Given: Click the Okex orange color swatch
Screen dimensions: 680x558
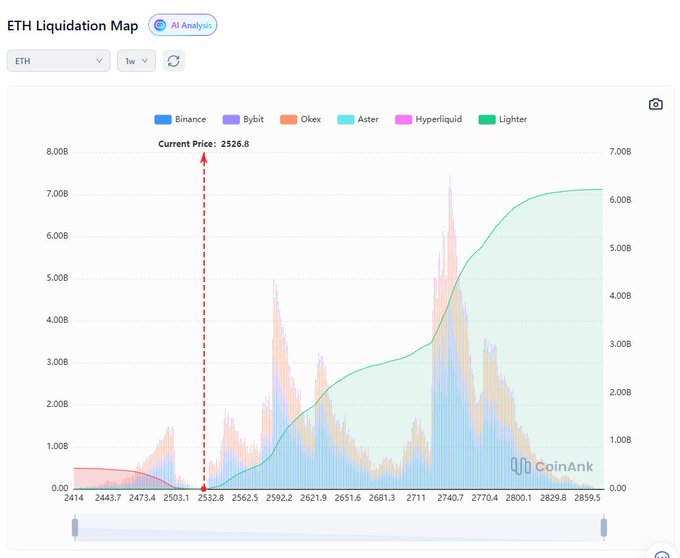Looking at the screenshot, I should click(288, 120).
